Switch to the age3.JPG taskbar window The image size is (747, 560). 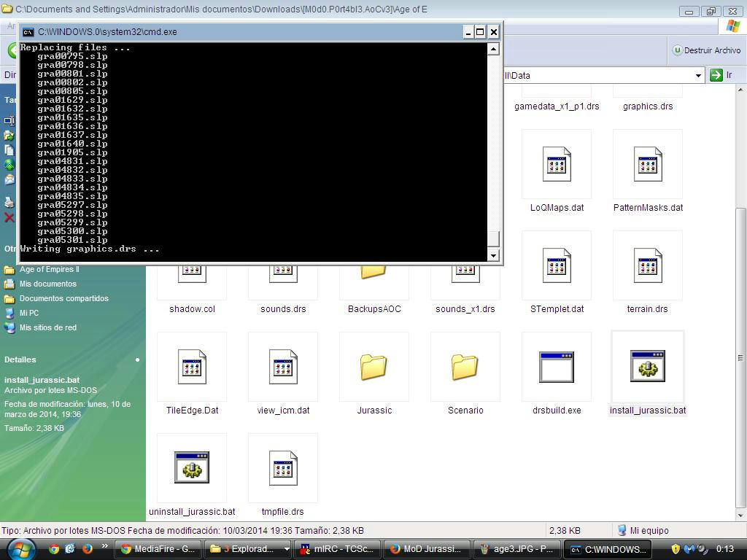[x=517, y=549]
